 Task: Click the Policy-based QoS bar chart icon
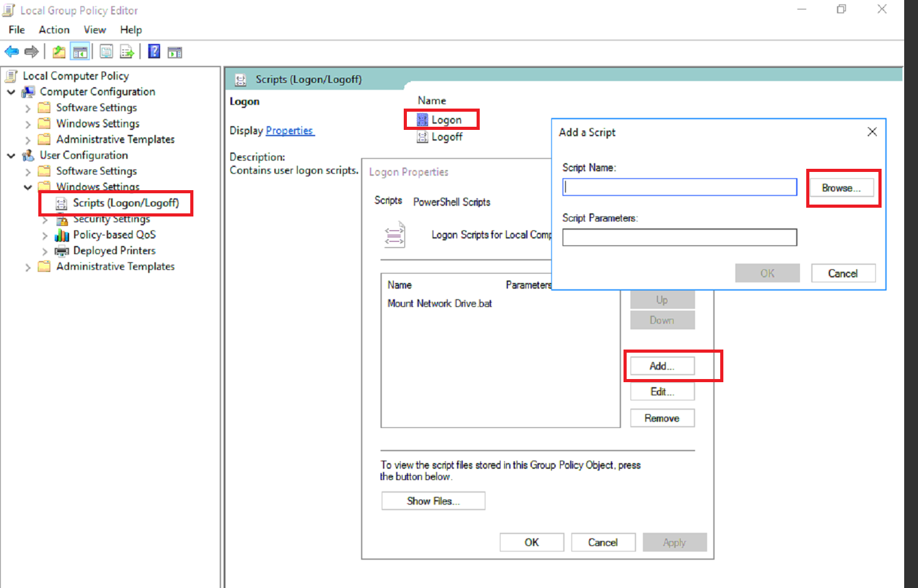[62, 235]
